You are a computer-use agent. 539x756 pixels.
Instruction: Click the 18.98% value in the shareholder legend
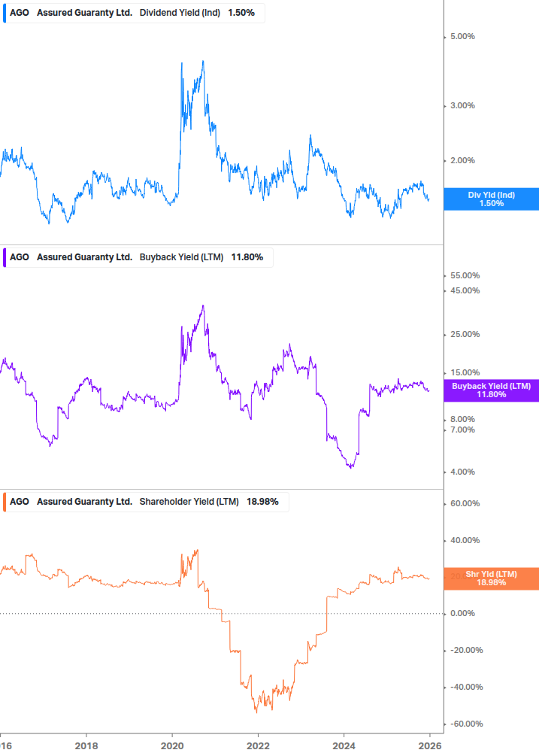(262, 502)
